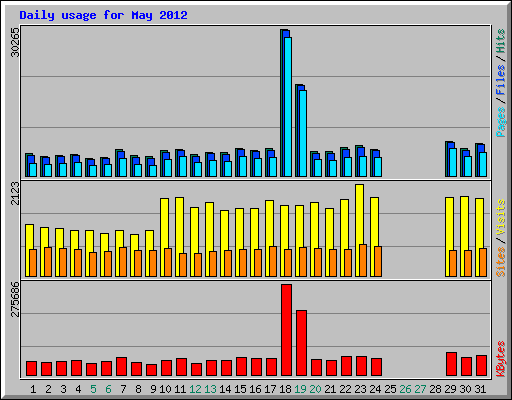The width and height of the screenshot is (512, 400).
Task: Click the day label "29" on the x-axis
Action: (x=450, y=389)
